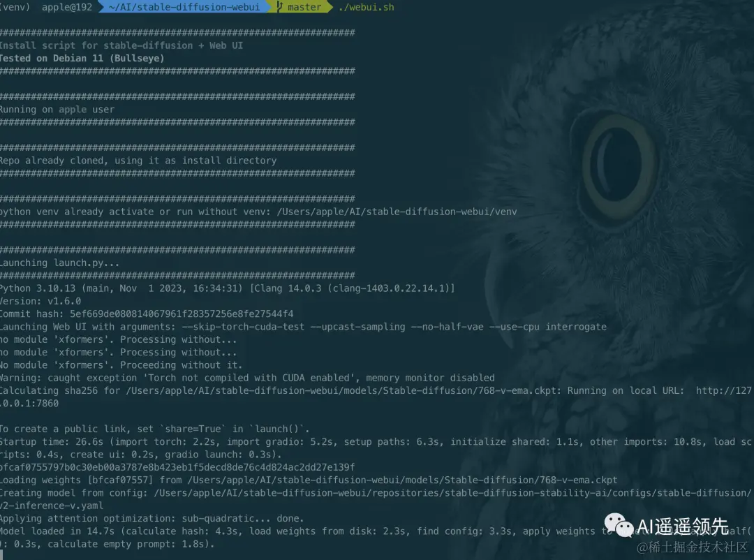This screenshot has width=754, height=560.
Task: Click the '--skip-torch-cuda-test' argument
Action: click(x=244, y=327)
